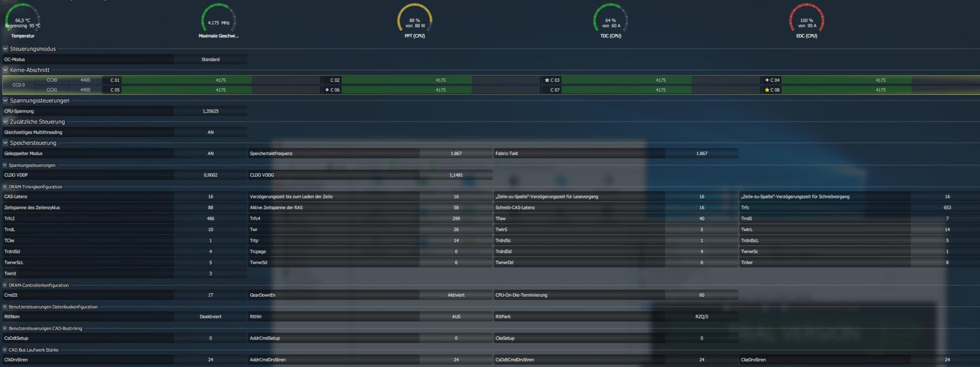This screenshot has width=980, height=367.
Task: Click the CLDO VDDG value 1,1481
Action: pyautogui.click(x=456, y=175)
